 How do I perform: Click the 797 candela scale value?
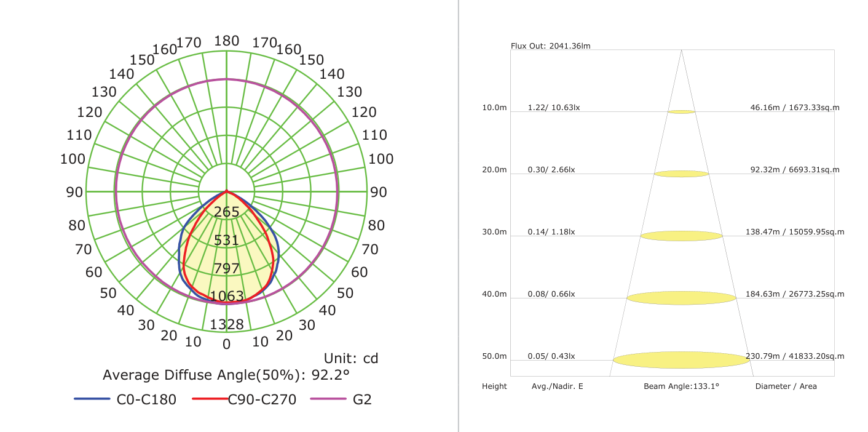[227, 268]
